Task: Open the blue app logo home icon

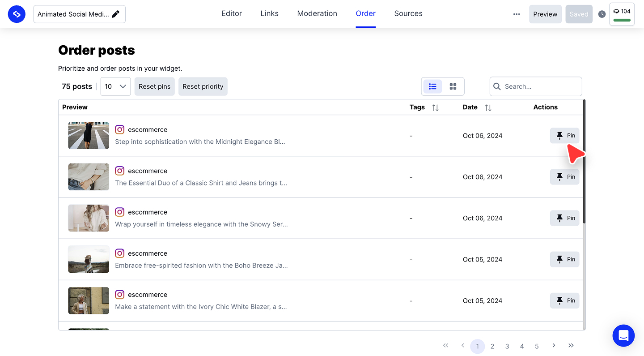Action: 17,14
